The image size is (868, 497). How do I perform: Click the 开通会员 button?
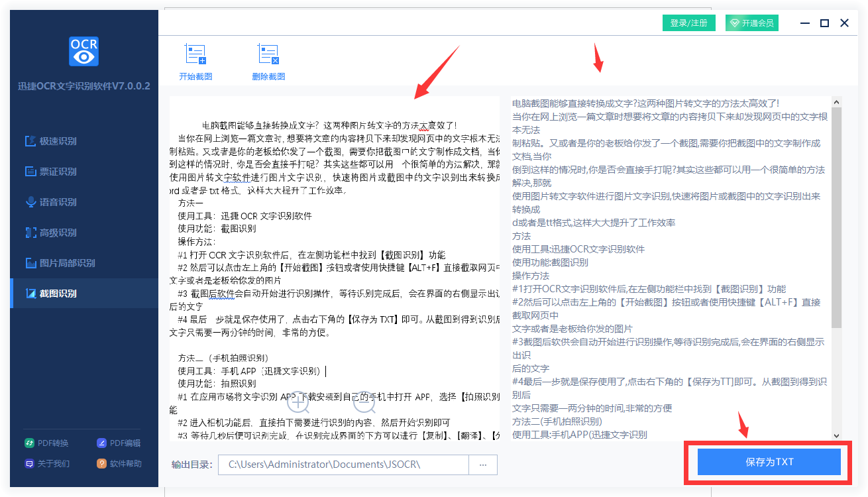click(752, 23)
